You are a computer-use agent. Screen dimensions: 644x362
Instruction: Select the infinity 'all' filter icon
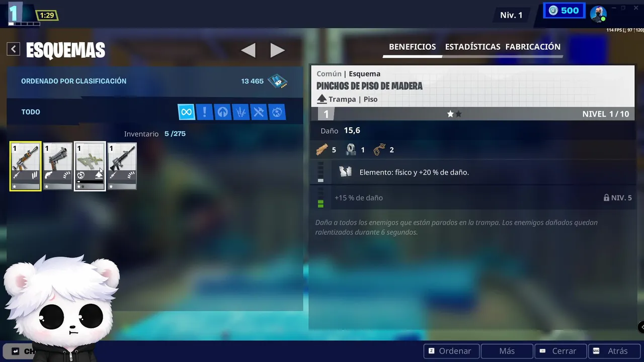(186, 112)
